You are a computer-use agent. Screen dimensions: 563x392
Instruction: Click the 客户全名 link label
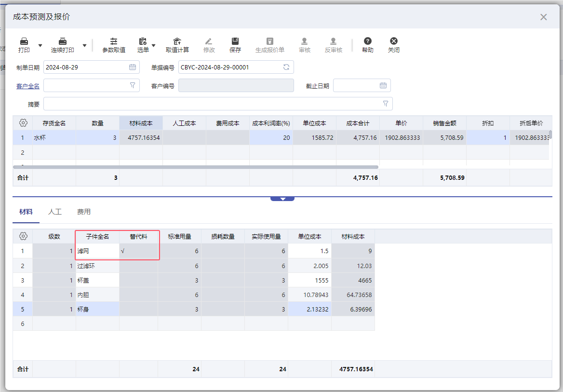[28, 86]
